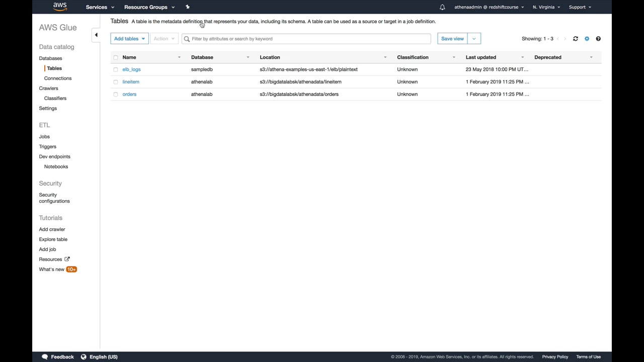The height and width of the screenshot is (362, 644).
Task: Click the What's new 10+ badge
Action: [x=71, y=269]
